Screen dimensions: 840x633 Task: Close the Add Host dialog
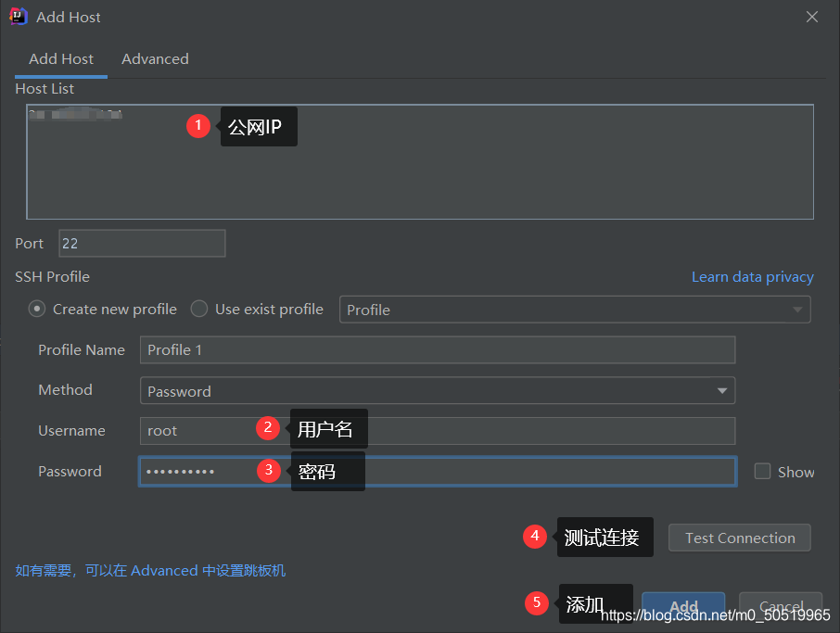811,17
